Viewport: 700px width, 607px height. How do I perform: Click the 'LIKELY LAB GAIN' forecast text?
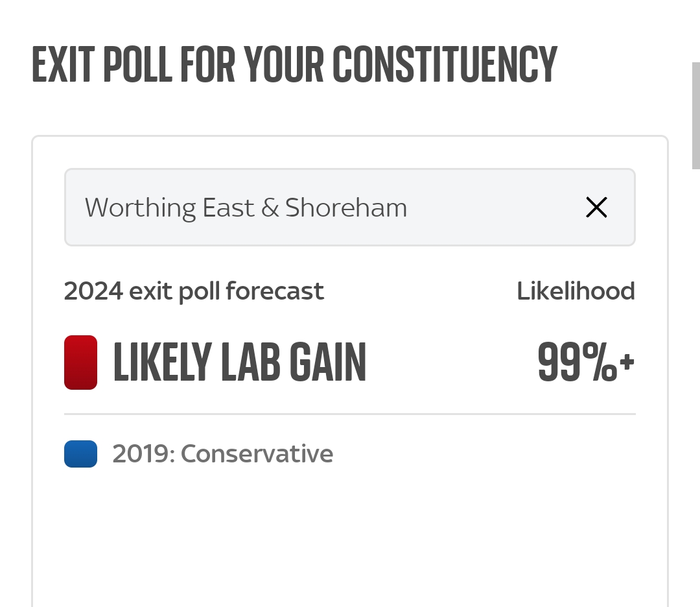pos(240,363)
